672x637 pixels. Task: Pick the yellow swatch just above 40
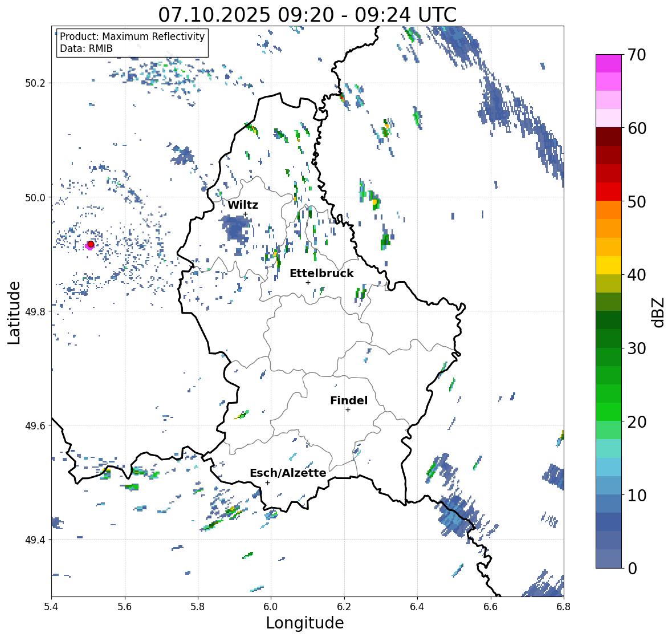(609, 265)
